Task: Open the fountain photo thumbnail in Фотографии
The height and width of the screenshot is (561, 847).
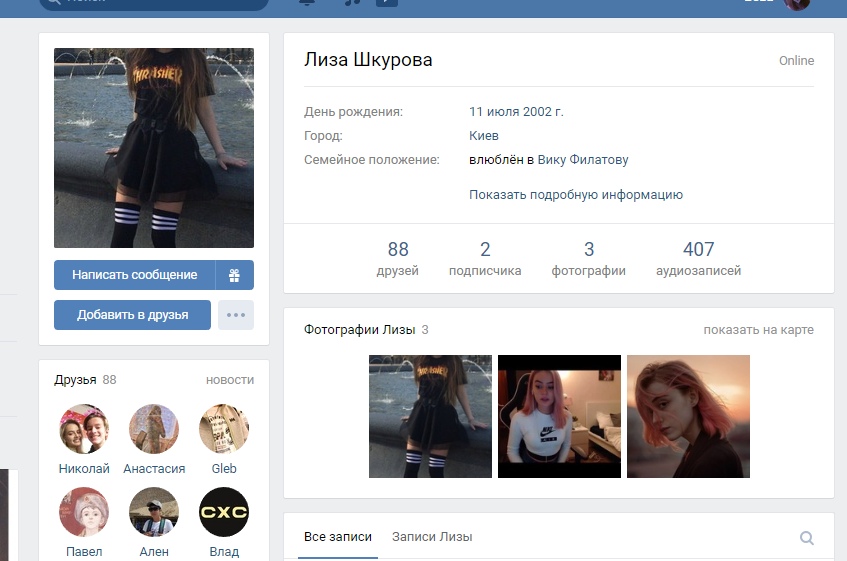Action: point(431,416)
